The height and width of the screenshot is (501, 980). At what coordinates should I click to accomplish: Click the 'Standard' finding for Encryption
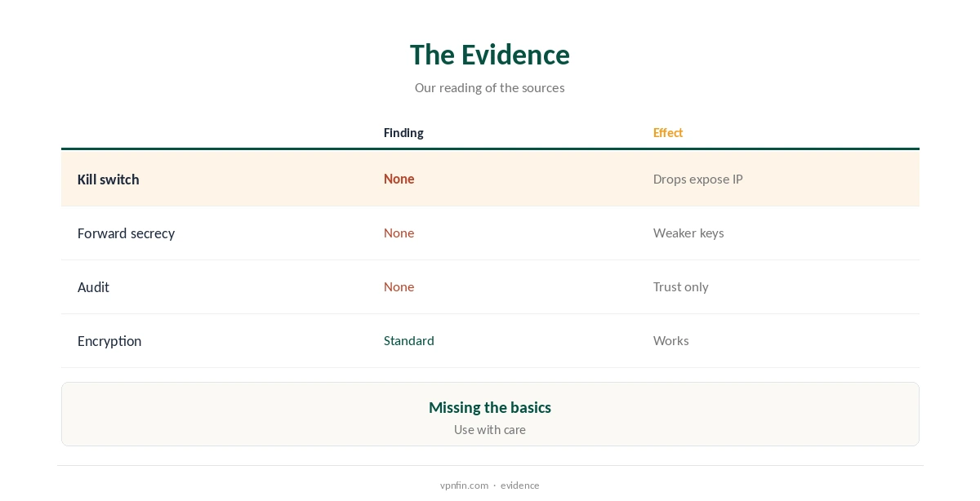pos(409,340)
